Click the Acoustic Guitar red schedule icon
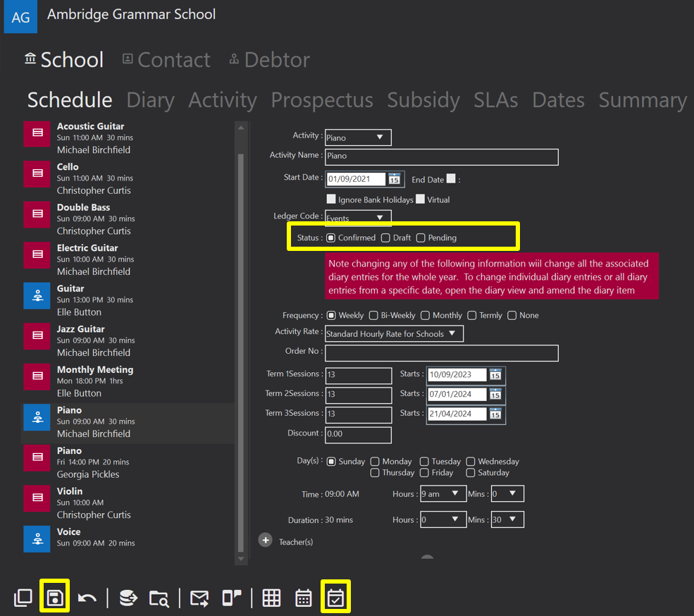The height and width of the screenshot is (616, 694). click(37, 133)
